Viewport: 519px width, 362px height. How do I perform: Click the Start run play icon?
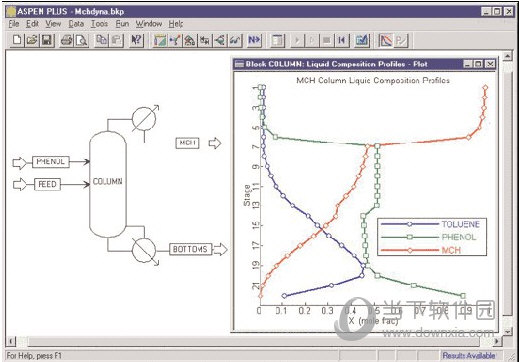[x=297, y=40]
